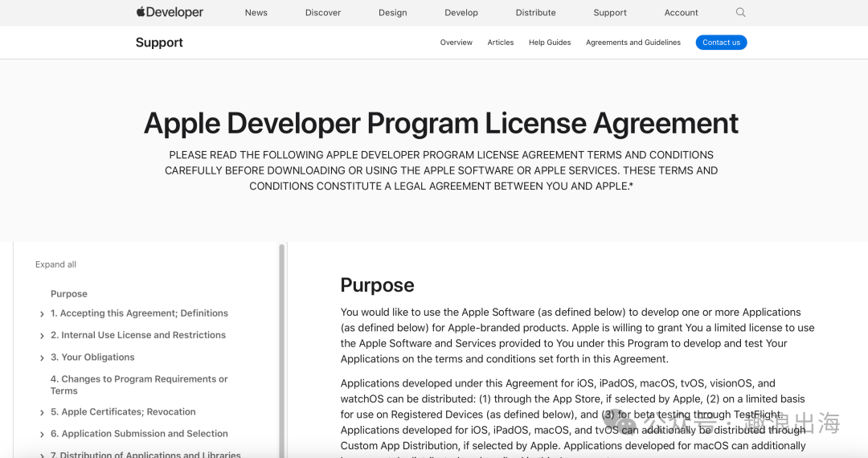Go to Account in top navigation

coord(681,13)
